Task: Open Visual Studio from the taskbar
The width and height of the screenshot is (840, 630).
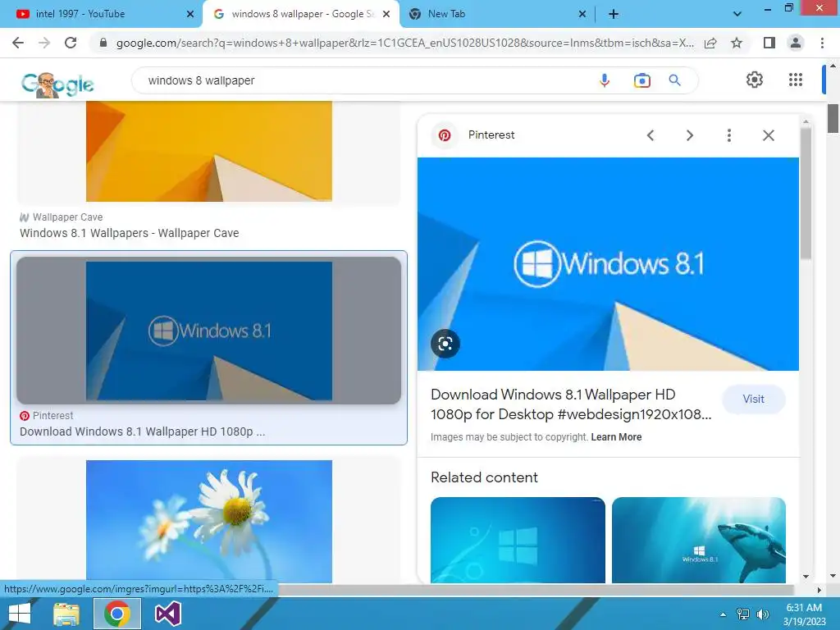Action: coord(167,614)
